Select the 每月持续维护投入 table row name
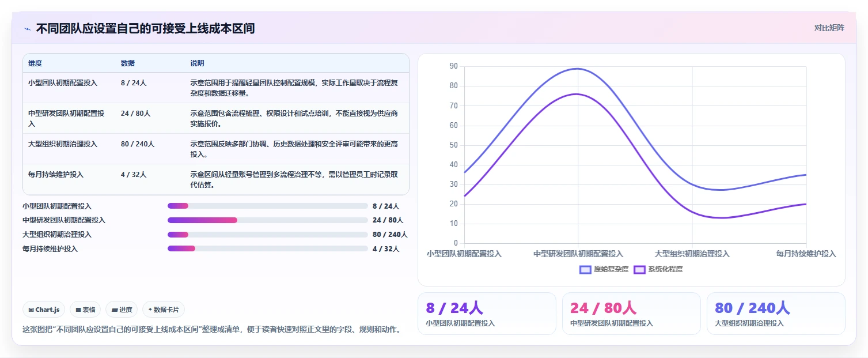 pyautogui.click(x=56, y=175)
